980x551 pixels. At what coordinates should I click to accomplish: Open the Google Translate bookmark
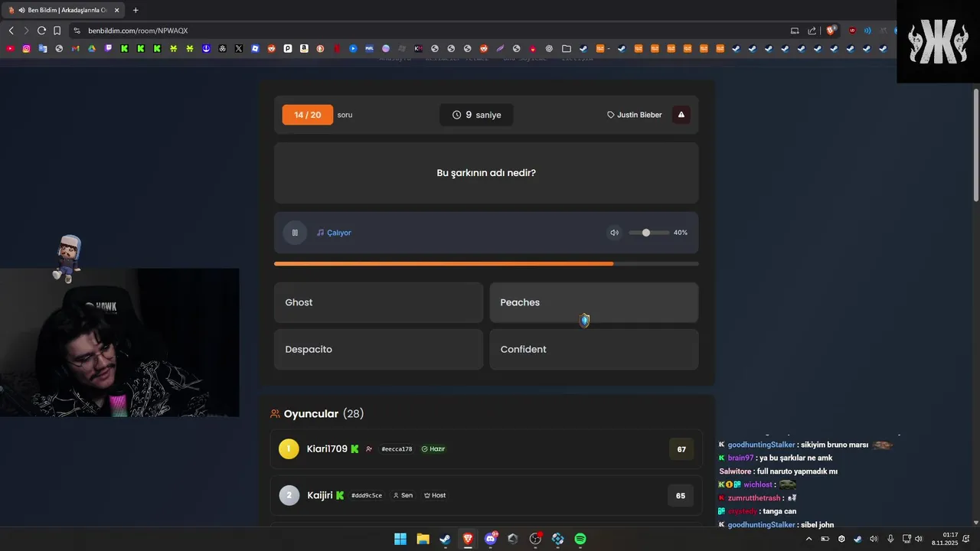tap(42, 48)
